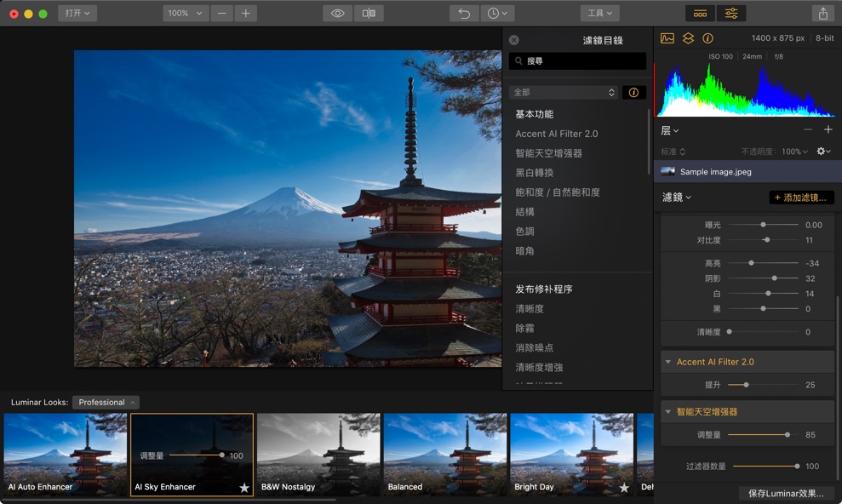Click the layers panel icon next to histogram
Viewport: 842px width, 504px height.
(x=687, y=38)
